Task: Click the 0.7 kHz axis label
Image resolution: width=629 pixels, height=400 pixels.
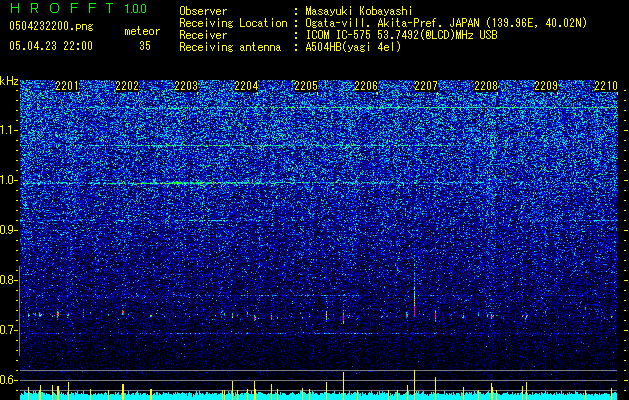Action: coord(9,330)
